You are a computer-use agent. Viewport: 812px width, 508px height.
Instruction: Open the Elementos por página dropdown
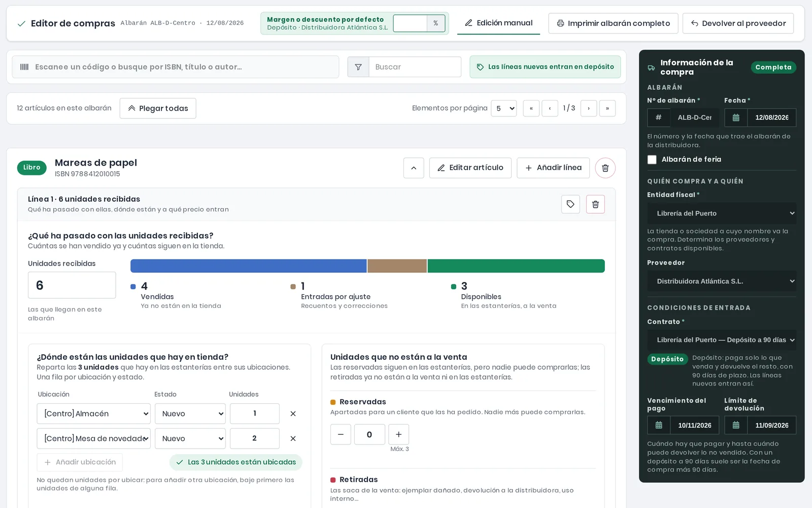[x=503, y=108]
